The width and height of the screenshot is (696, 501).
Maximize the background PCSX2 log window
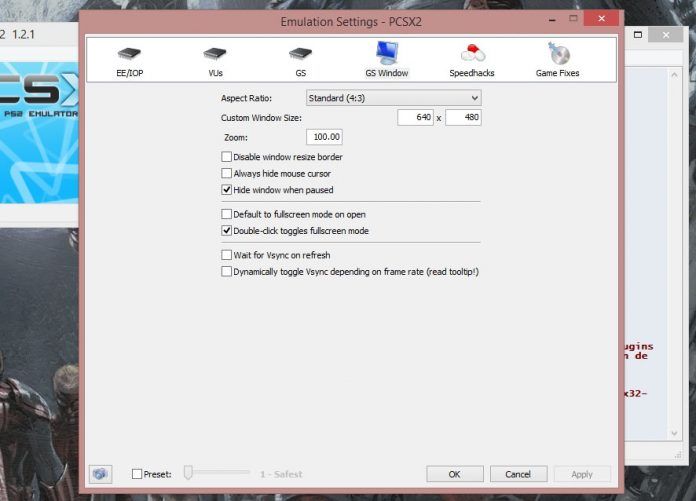click(638, 35)
